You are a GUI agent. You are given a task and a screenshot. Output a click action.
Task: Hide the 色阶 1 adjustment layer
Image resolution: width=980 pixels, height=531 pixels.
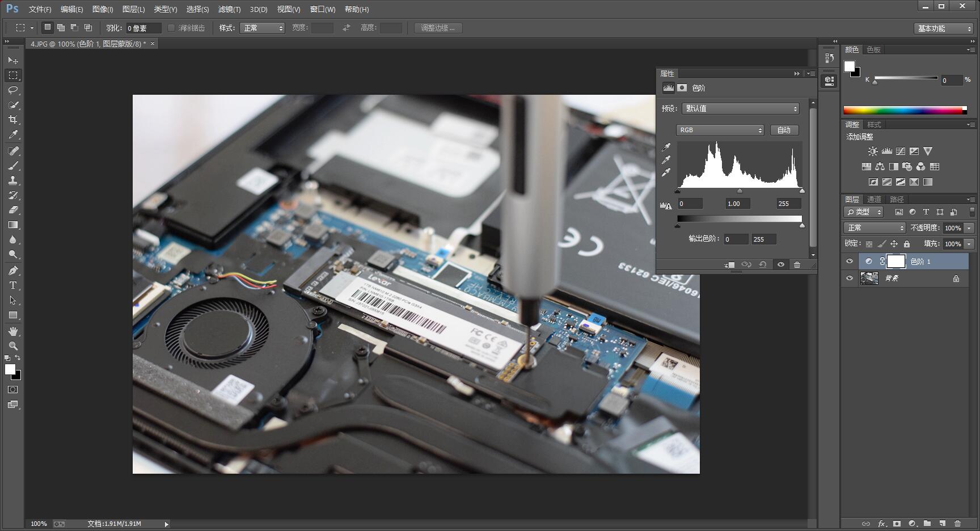849,261
